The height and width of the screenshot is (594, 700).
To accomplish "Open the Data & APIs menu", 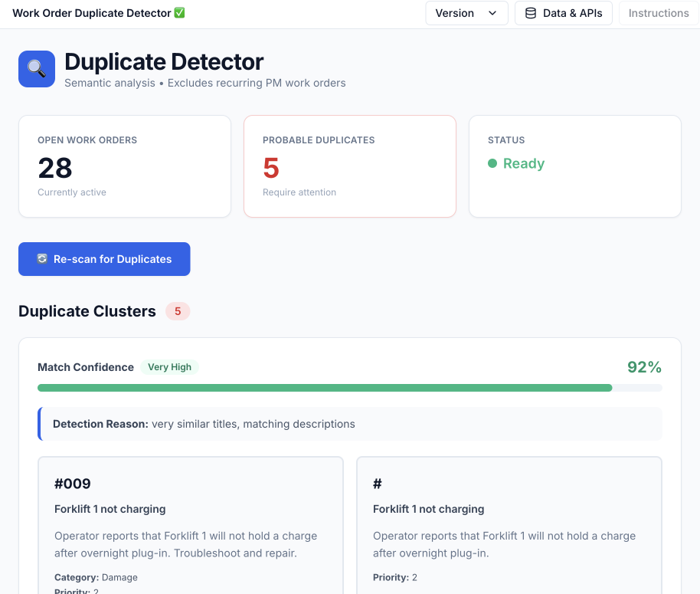I will (564, 13).
